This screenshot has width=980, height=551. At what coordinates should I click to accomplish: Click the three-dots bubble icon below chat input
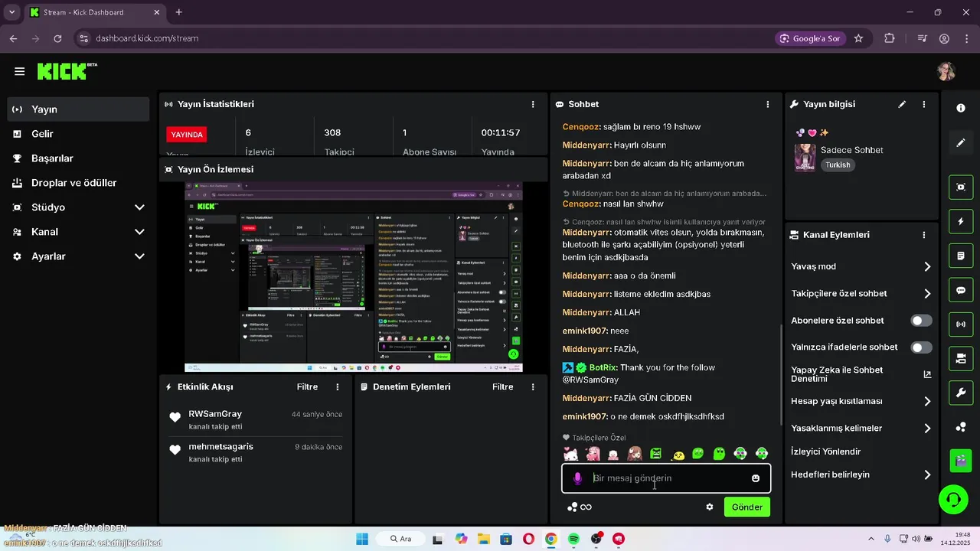tap(572, 507)
